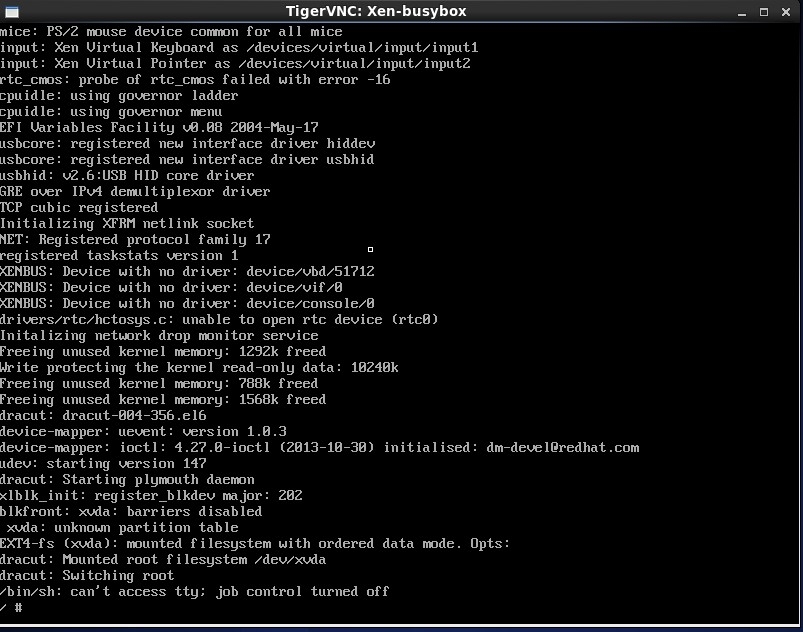The width and height of the screenshot is (803, 632).
Task: Close the TigerVNC Xen-busybox window
Action: 787,11
